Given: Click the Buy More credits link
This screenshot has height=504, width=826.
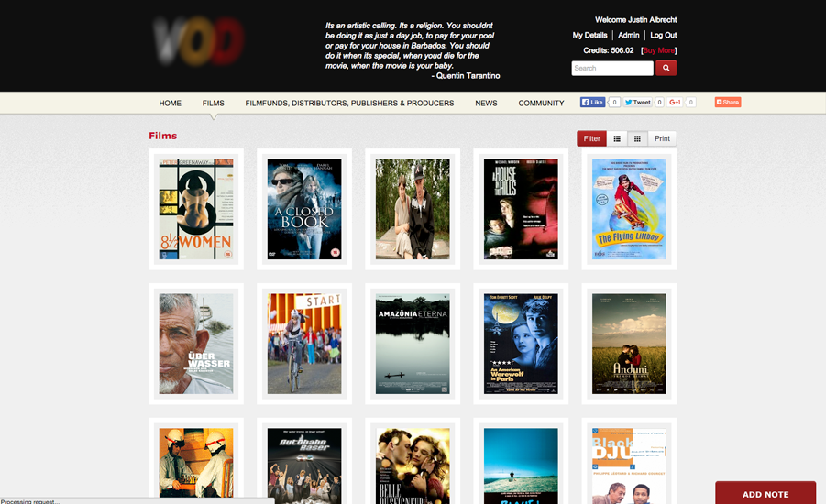Looking at the screenshot, I should (658, 50).
